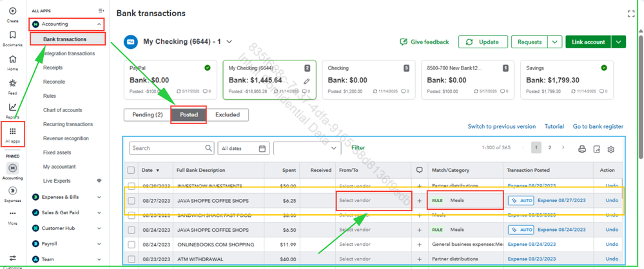Open table settings gear icon
This screenshot has height=269, width=644.
[x=610, y=149]
